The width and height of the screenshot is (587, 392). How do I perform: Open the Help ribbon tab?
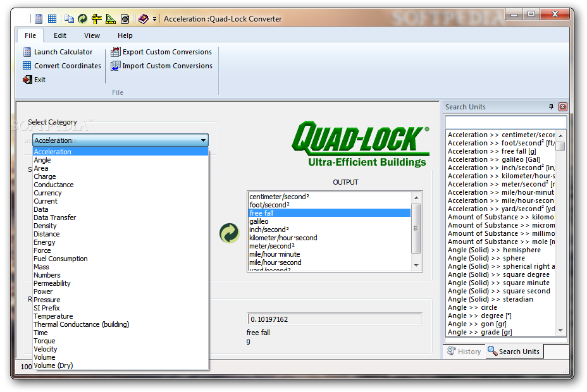click(x=125, y=35)
